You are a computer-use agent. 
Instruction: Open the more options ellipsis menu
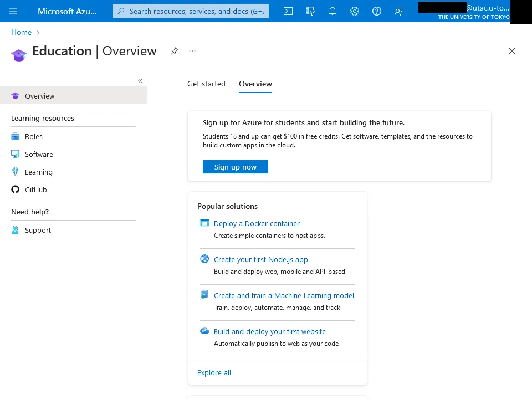point(192,51)
